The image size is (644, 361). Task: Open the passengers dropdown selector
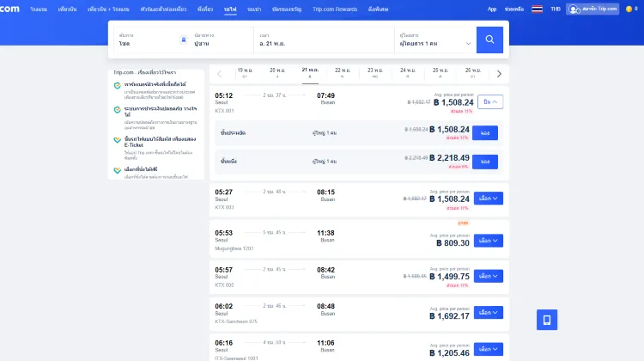436,40
